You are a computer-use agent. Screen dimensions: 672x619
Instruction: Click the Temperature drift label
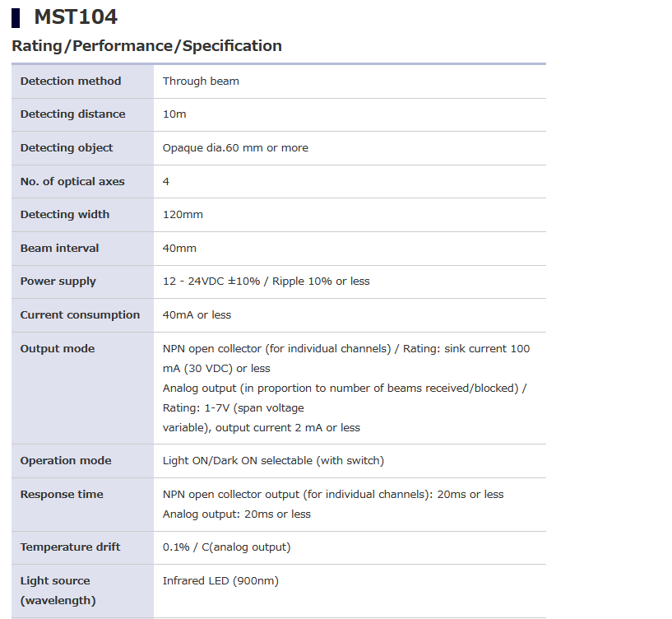pos(70,547)
